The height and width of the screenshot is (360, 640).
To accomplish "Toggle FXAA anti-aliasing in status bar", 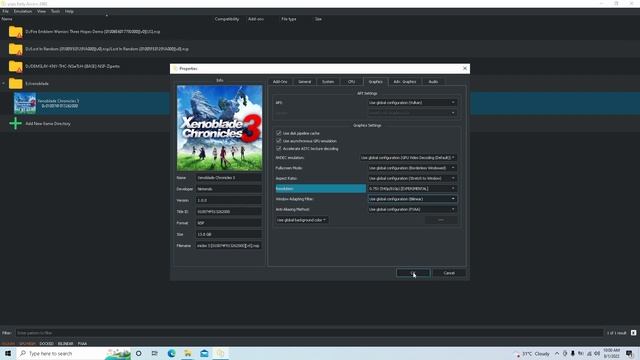I will [x=82, y=344].
